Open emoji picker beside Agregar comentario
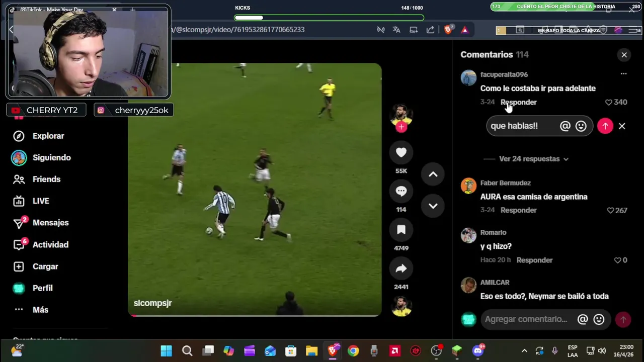Screen dimensions: 644x362 click(599, 319)
